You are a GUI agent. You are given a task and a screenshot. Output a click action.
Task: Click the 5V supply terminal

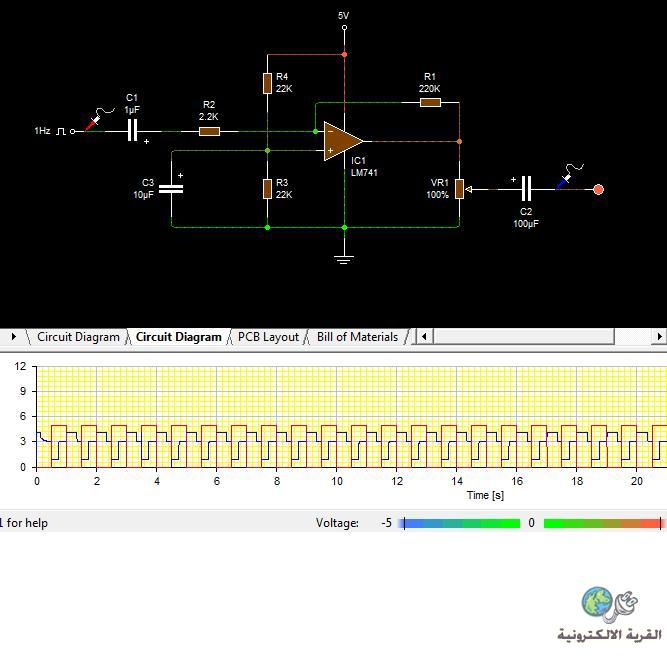coord(344,28)
